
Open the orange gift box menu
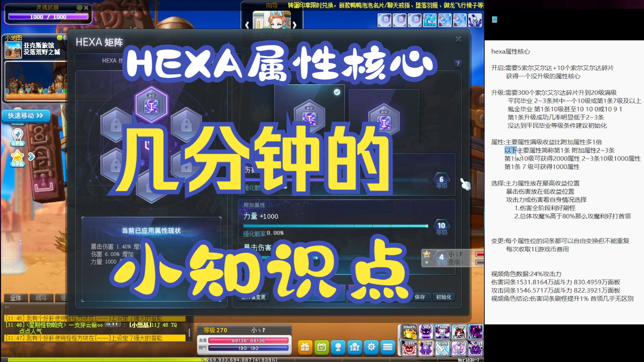[305, 348]
